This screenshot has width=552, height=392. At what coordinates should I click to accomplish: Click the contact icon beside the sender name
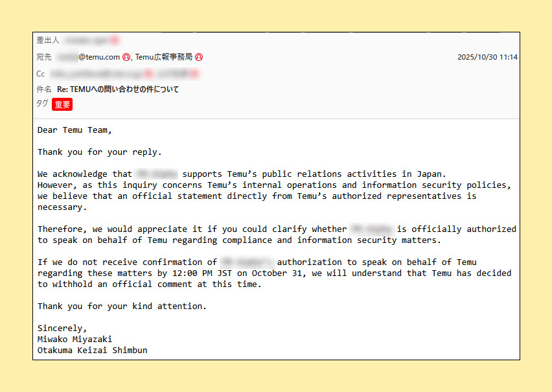pos(115,40)
